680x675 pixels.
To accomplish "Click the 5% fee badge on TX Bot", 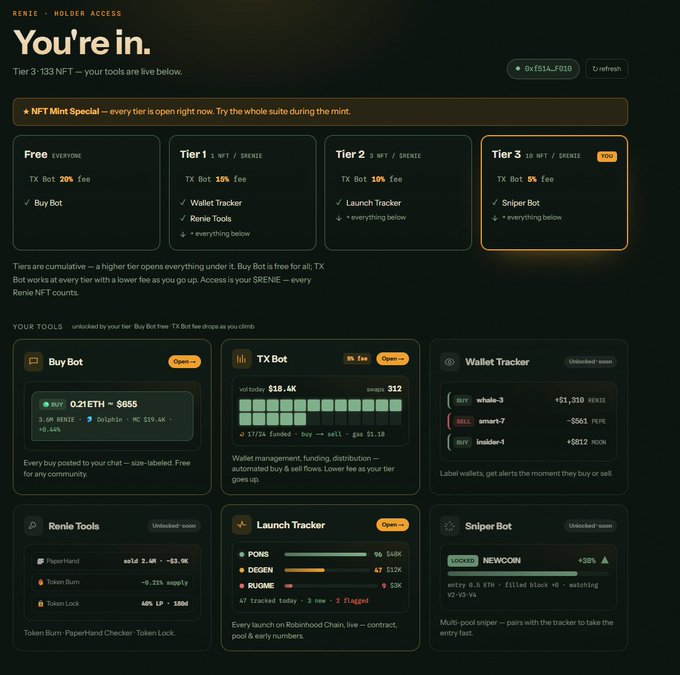I will point(357,359).
